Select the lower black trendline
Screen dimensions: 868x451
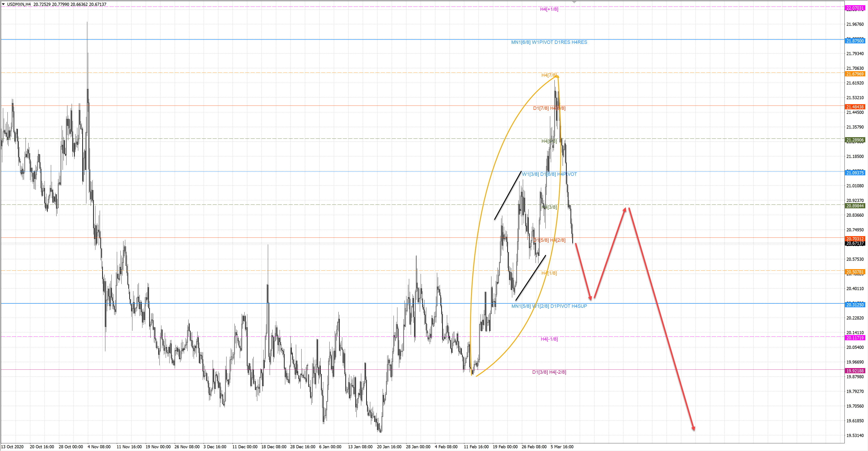tap(530, 278)
